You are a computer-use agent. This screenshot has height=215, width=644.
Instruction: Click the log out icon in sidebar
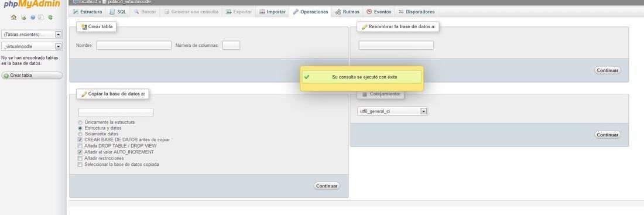pyautogui.click(x=23, y=17)
